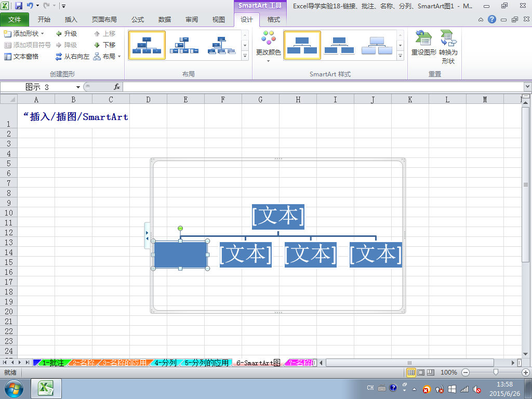Select the second SmartArt style thumbnail
This screenshot has width=532, height=399.
point(339,45)
